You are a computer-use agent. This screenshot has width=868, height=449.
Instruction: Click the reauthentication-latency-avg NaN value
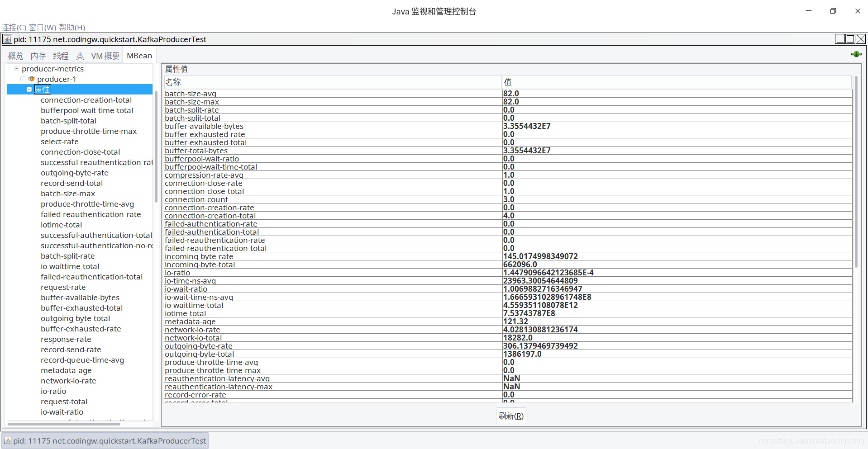point(511,378)
